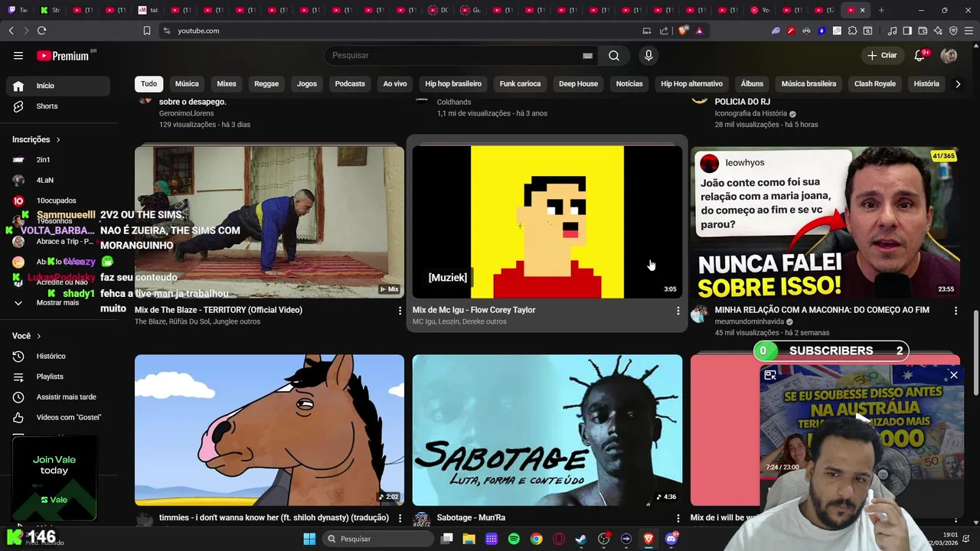Close the mini player popup
The height and width of the screenshot is (551, 980).
click(953, 375)
